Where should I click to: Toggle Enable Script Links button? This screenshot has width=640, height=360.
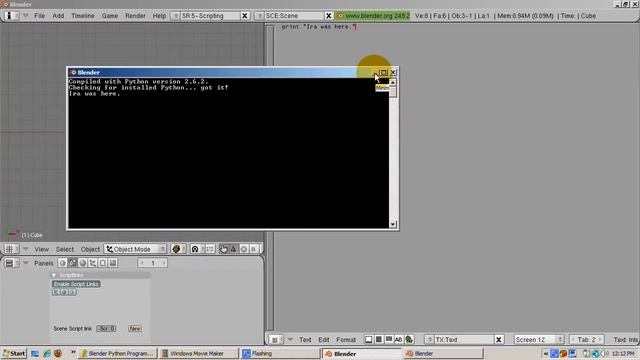[76, 284]
